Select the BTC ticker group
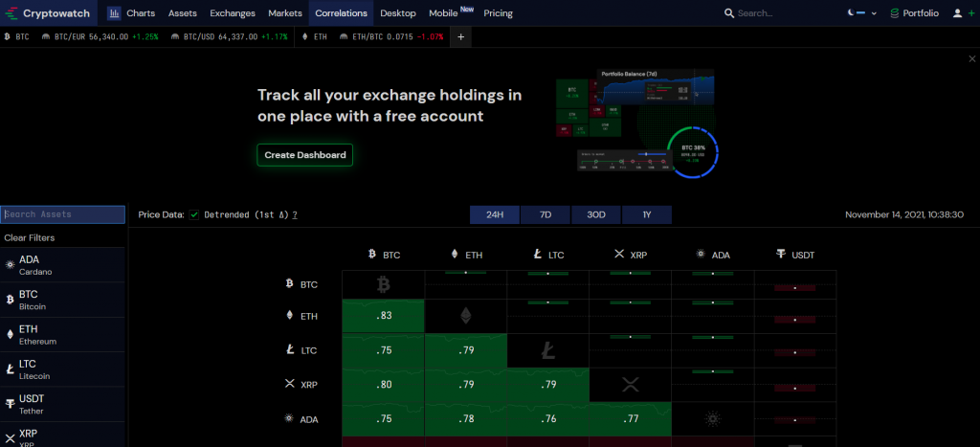This screenshot has height=447, width=980. 17,37
